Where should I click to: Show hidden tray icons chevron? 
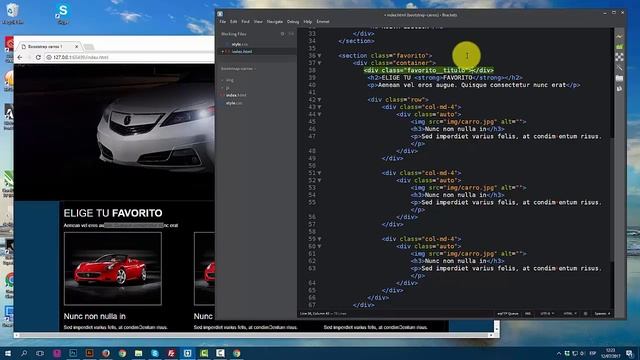tap(558, 353)
